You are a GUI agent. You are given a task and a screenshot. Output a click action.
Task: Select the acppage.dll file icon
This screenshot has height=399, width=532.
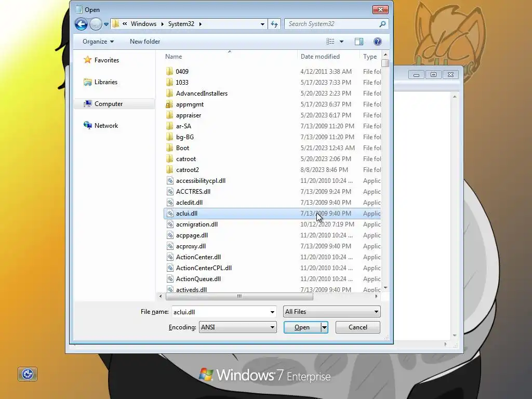pos(170,235)
